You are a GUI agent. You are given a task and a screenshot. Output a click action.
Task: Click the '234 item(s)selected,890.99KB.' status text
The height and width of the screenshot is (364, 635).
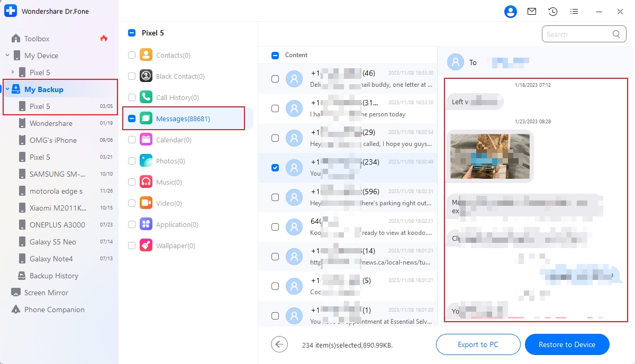[347, 345]
